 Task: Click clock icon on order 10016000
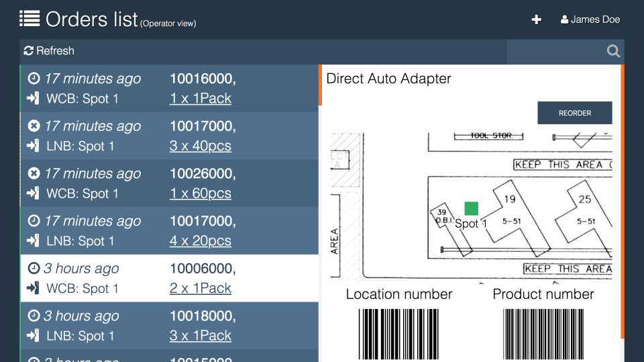tap(34, 78)
